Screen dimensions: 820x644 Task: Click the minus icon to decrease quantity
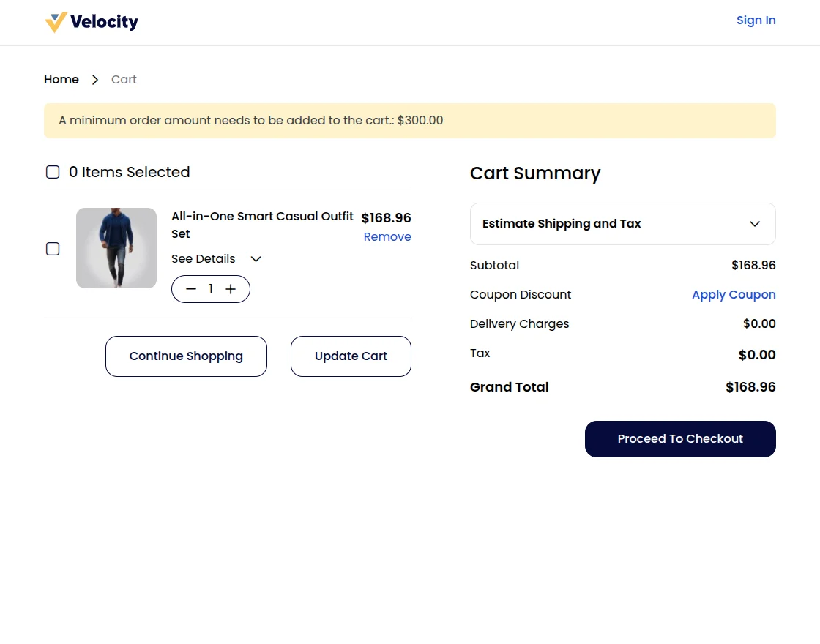(191, 288)
